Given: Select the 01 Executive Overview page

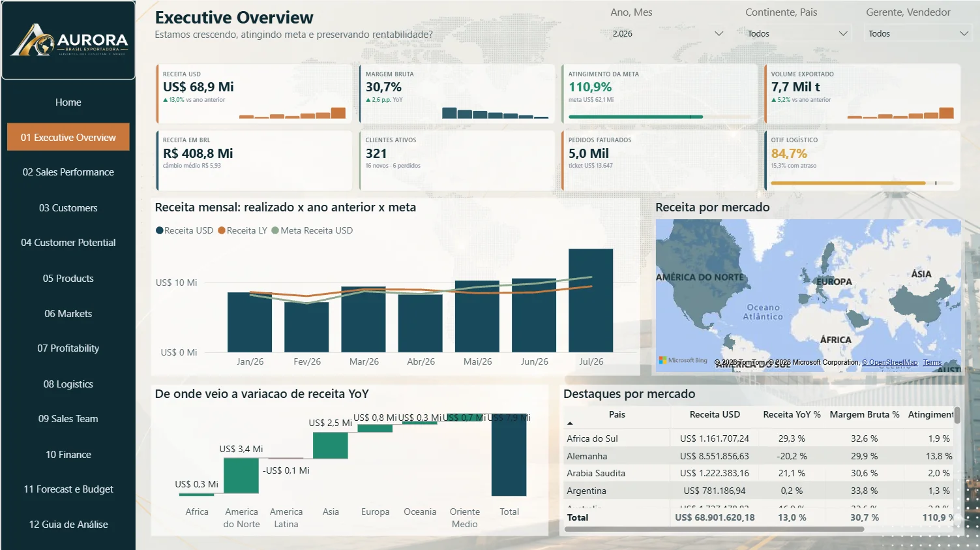Looking at the screenshot, I should (x=68, y=137).
